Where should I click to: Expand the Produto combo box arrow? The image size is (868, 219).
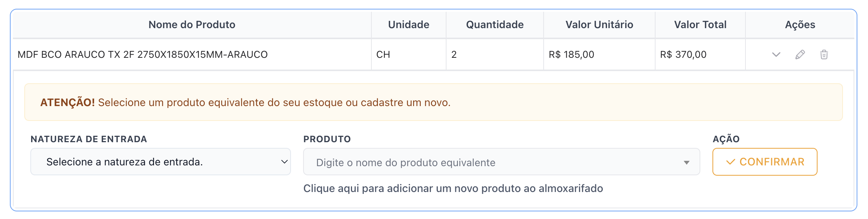(686, 163)
